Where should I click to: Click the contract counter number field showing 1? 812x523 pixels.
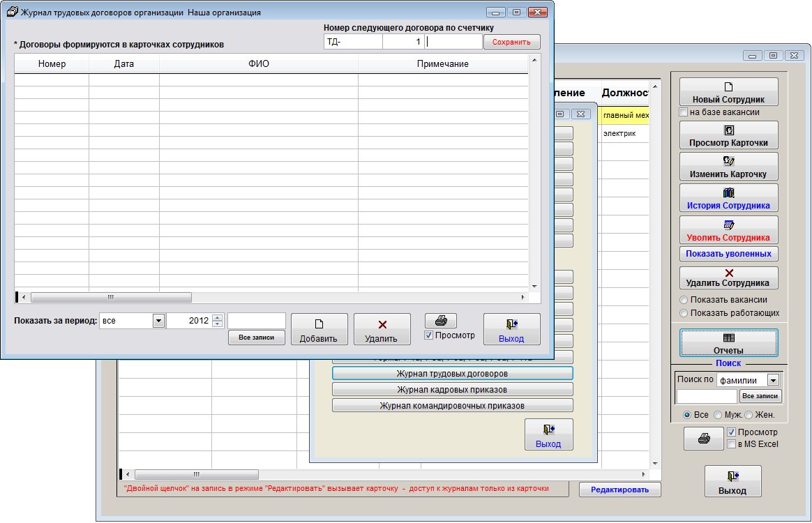pyautogui.click(x=403, y=42)
